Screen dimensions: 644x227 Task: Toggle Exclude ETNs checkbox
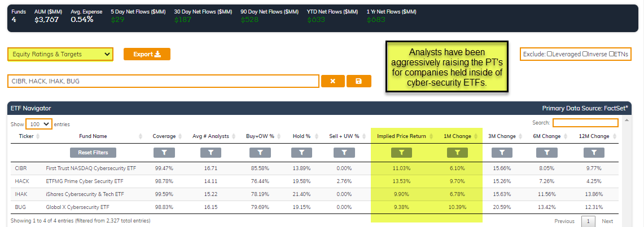click(612, 54)
